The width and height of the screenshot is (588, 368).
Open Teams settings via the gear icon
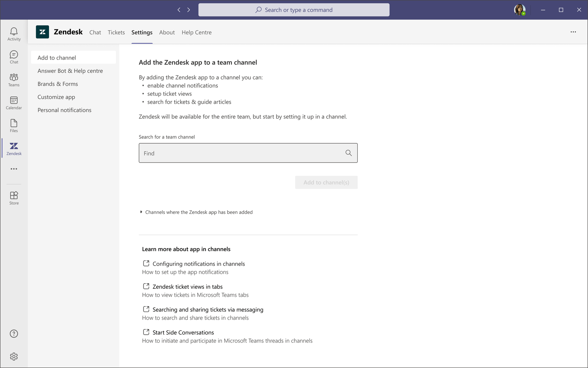[14, 356]
